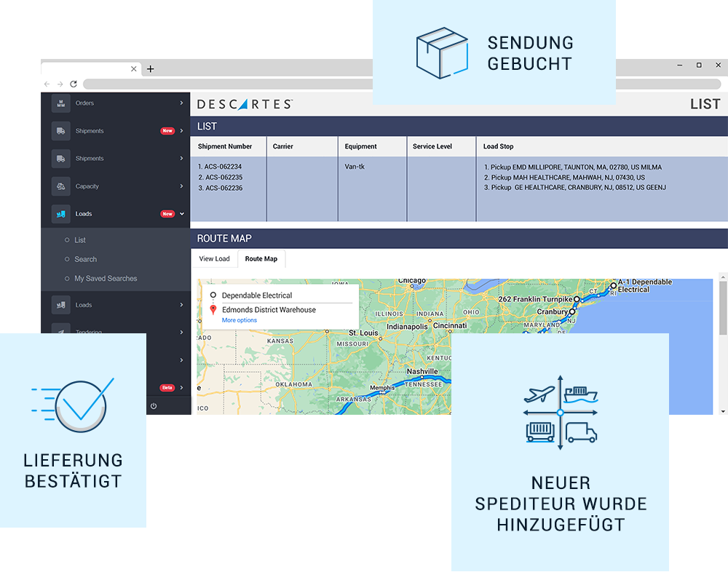Go back with the browser back arrow

[x=47, y=84]
